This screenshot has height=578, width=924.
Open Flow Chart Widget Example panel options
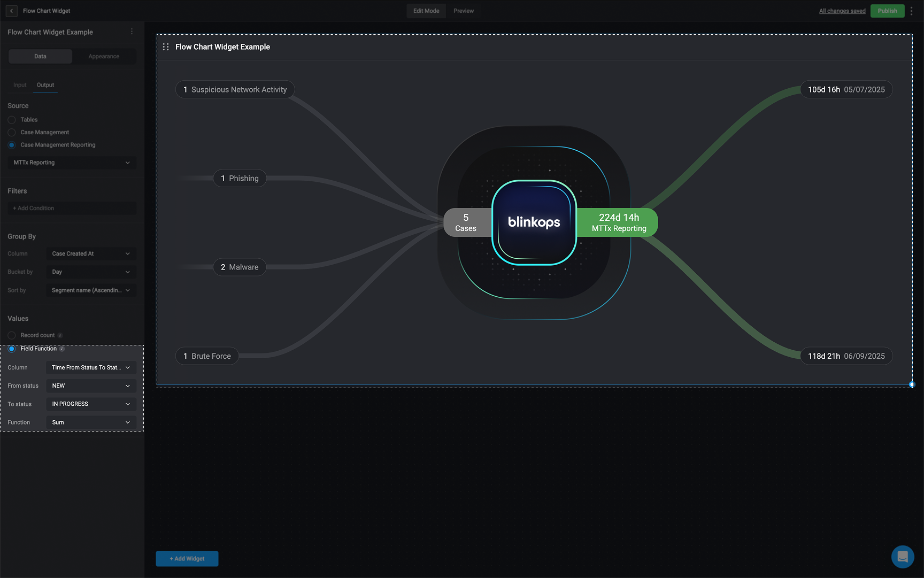click(x=132, y=32)
